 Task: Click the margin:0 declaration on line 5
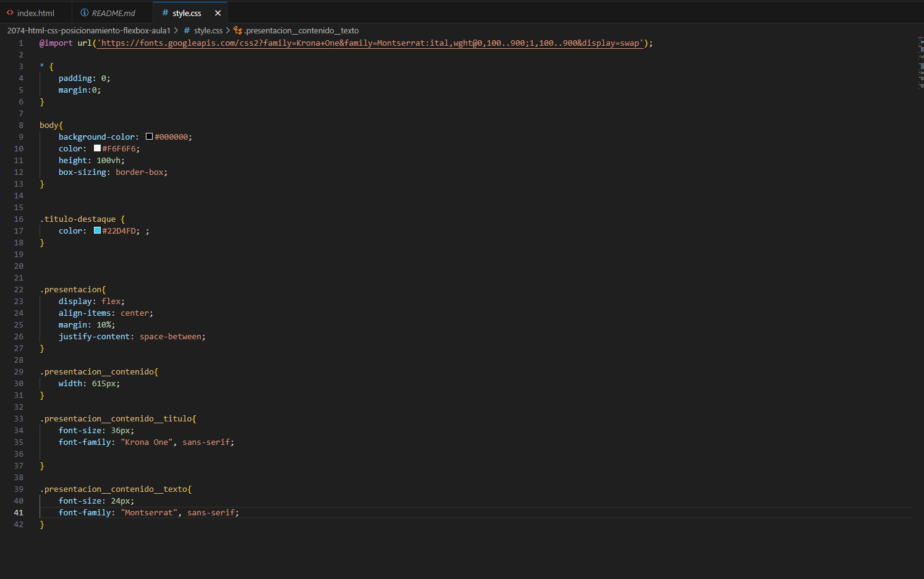click(80, 90)
